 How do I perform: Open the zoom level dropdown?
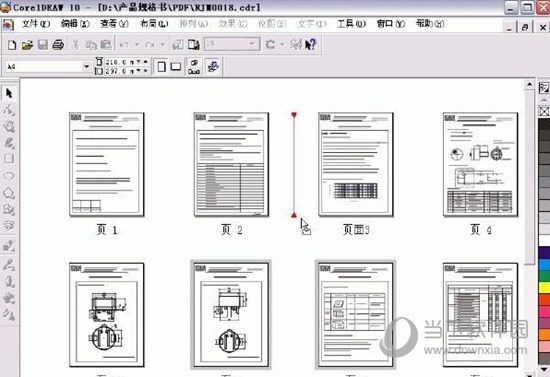[252, 44]
